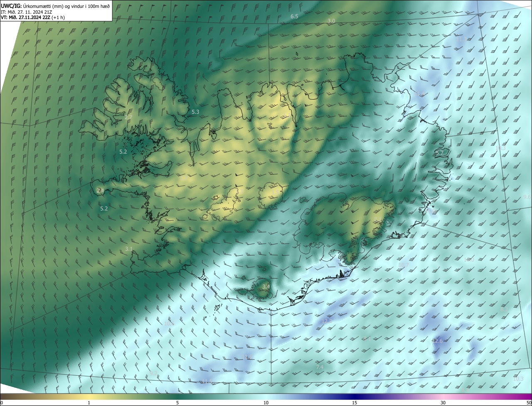This screenshot has height=406, width=532.
Task: Click the valid time line "VT: Mið. 27.11.2024 22Z (+1 h)"
Action: [32, 17]
